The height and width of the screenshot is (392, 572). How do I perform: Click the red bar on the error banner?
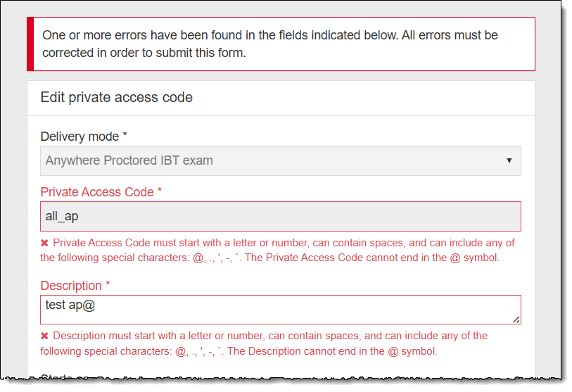point(30,44)
